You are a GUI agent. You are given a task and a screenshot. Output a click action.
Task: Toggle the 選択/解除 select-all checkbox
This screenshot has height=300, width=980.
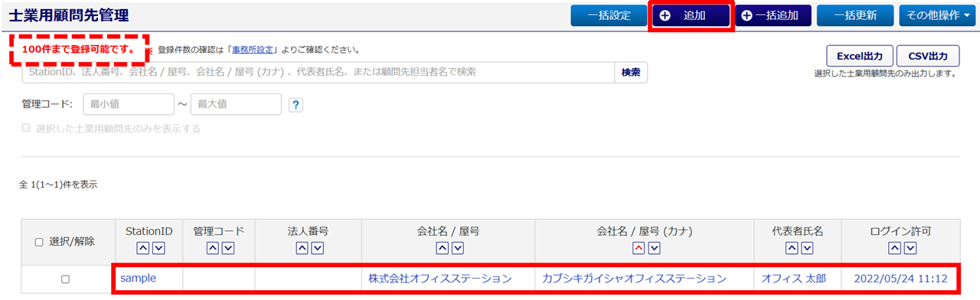[x=39, y=242]
